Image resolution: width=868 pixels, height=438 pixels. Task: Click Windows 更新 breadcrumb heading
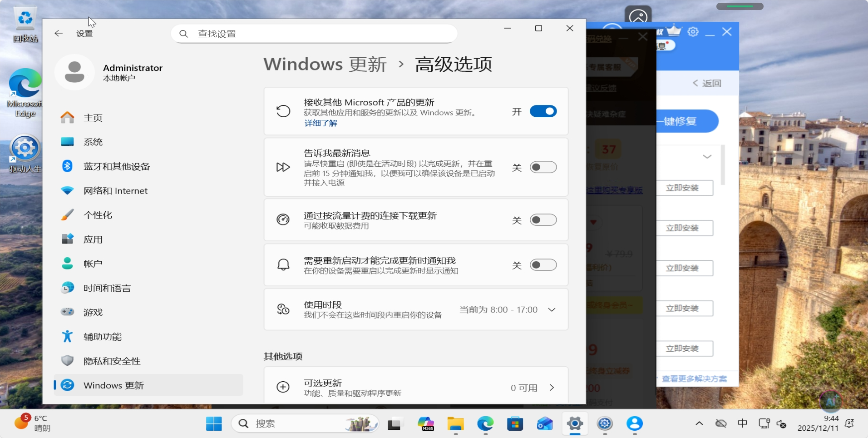tap(325, 64)
